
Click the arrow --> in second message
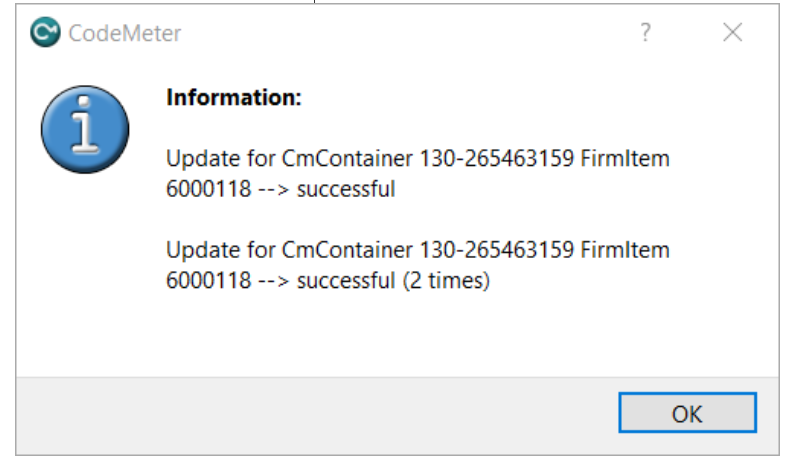274,281
